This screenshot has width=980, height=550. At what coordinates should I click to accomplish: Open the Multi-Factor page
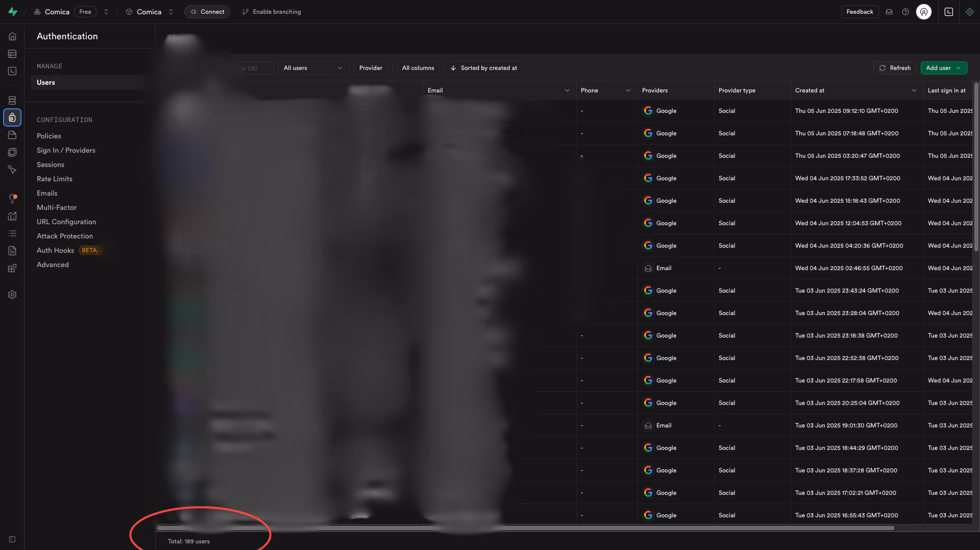coord(57,207)
